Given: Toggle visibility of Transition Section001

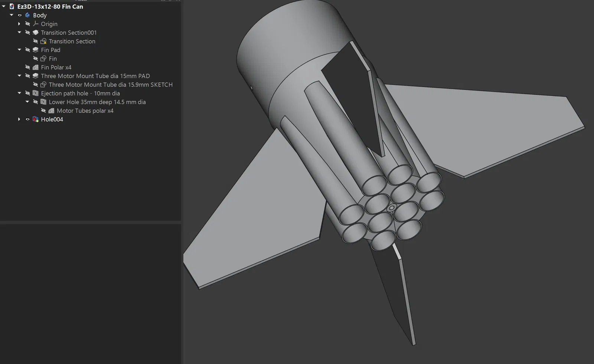Looking at the screenshot, I should (x=27, y=33).
